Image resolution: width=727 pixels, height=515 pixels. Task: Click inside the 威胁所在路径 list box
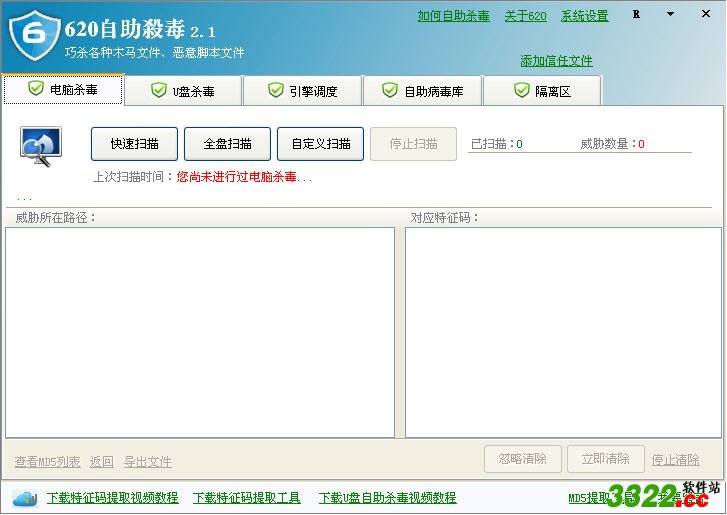[200, 332]
